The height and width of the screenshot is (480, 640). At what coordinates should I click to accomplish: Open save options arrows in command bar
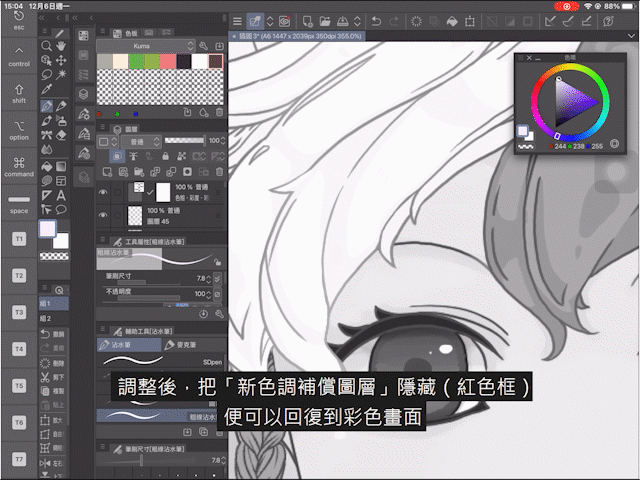click(x=357, y=21)
